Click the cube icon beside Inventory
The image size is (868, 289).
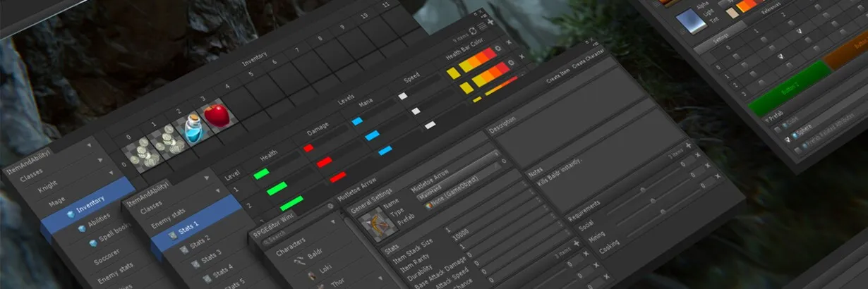[70, 213]
